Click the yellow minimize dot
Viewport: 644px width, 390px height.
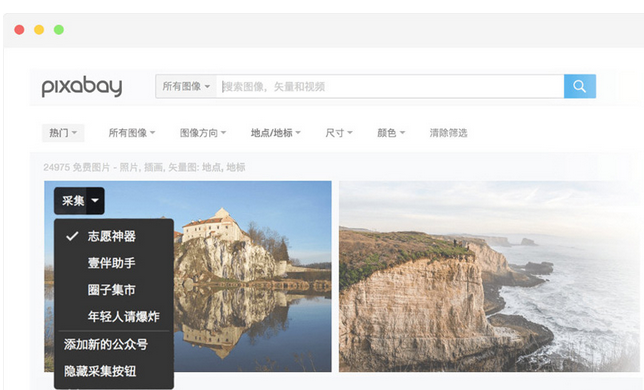point(39,30)
